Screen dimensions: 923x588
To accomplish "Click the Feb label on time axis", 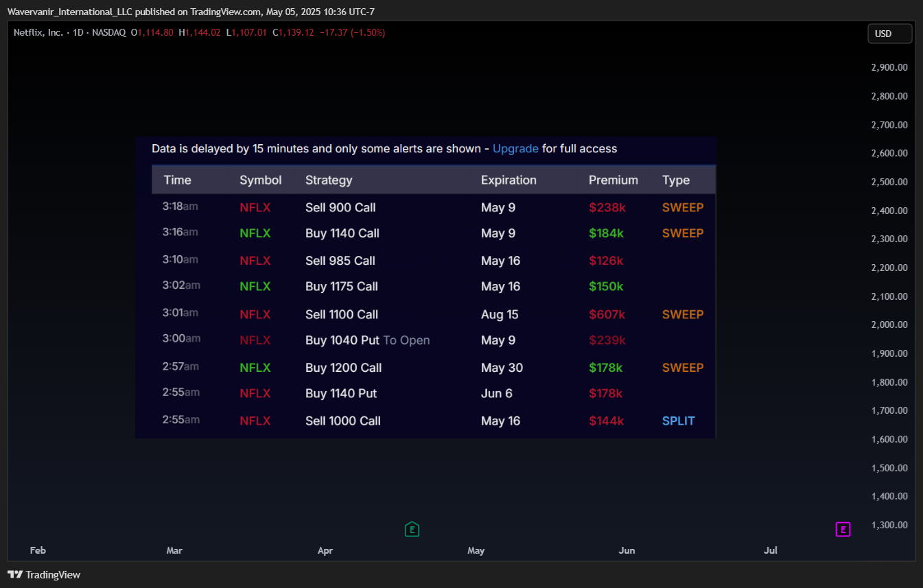I will point(38,550).
